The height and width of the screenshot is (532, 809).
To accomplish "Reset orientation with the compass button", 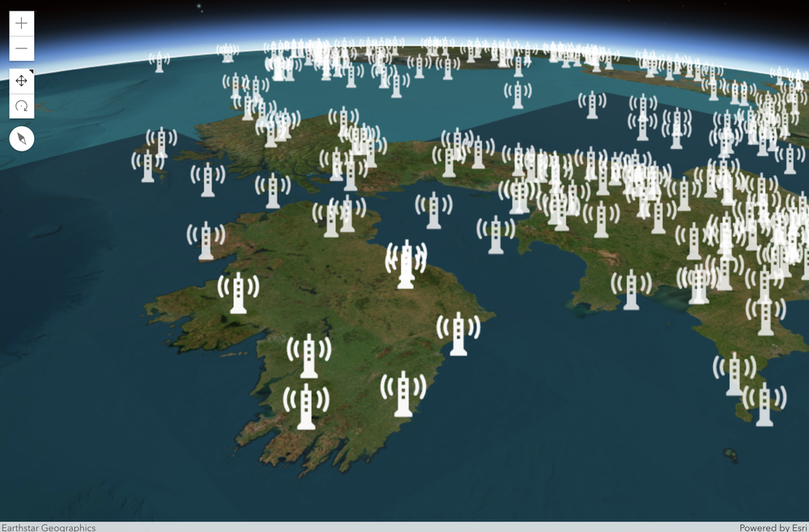I will tap(22, 138).
